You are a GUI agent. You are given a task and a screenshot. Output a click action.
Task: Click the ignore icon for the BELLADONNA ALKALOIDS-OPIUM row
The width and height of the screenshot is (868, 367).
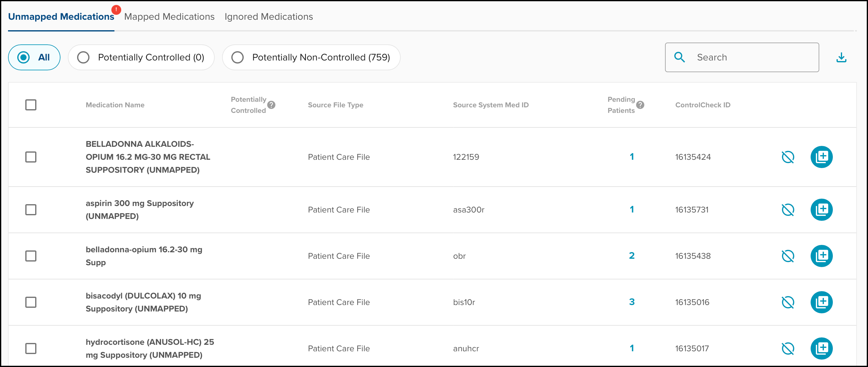[787, 157]
